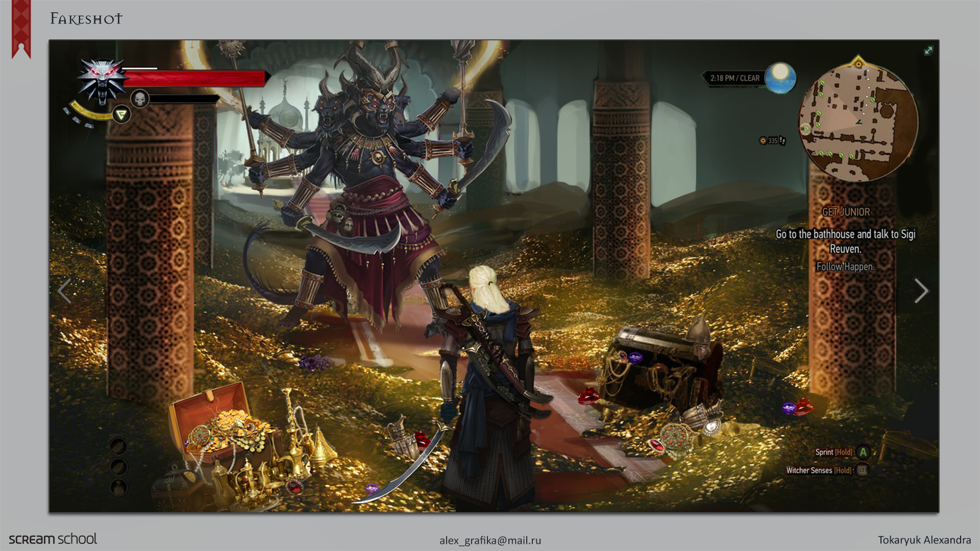Click the footsteps icon beside 335

coord(782,141)
